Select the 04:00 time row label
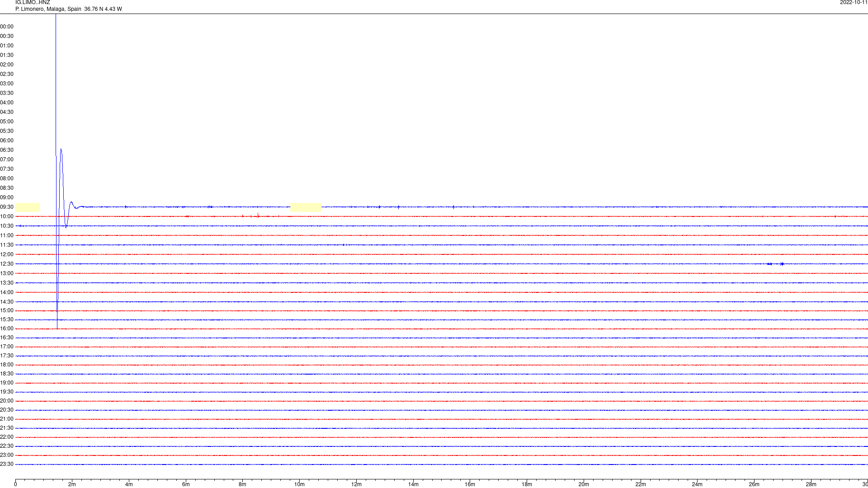 7,103
